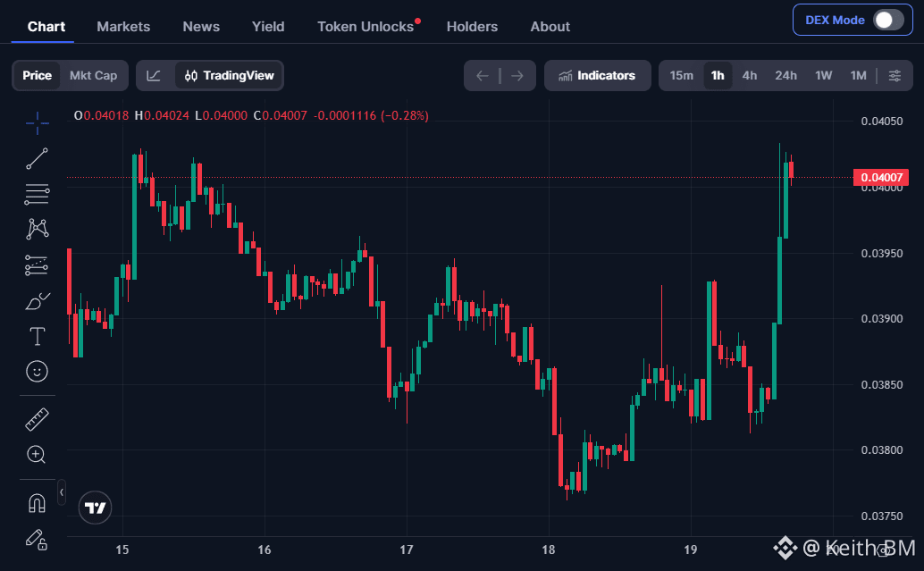924x571 pixels.
Task: Click the change value -0.0001116 (-0.28%)
Action: point(371,115)
